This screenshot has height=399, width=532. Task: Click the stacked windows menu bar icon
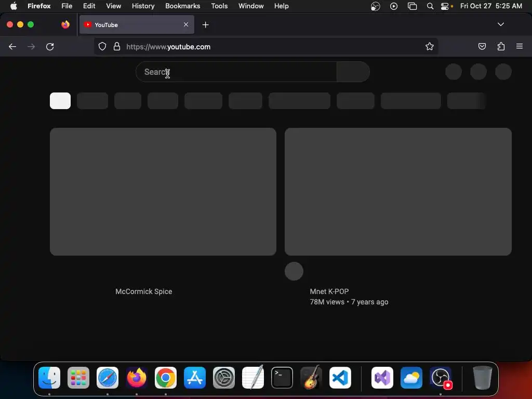tap(412, 6)
